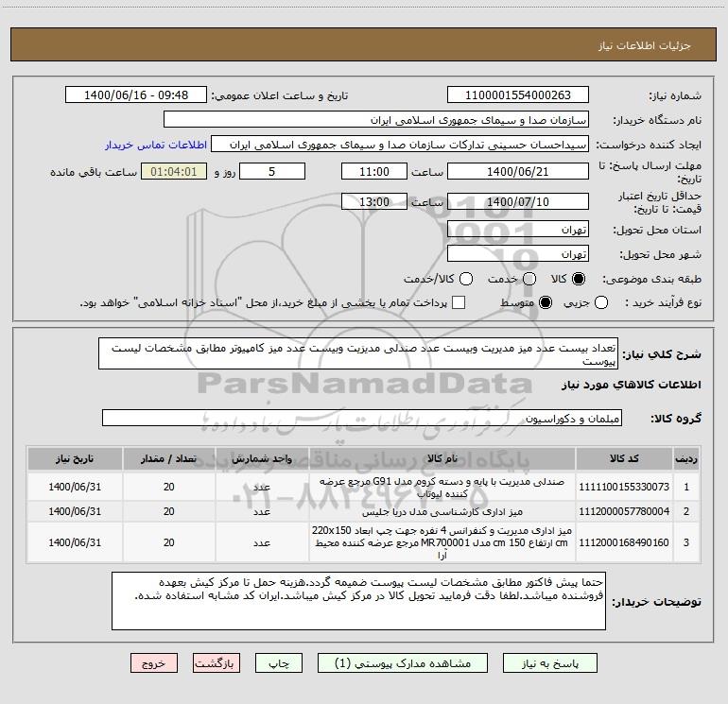The width and height of the screenshot is (728, 704).
Task: Click the buyer organization name field
Action: point(376,120)
